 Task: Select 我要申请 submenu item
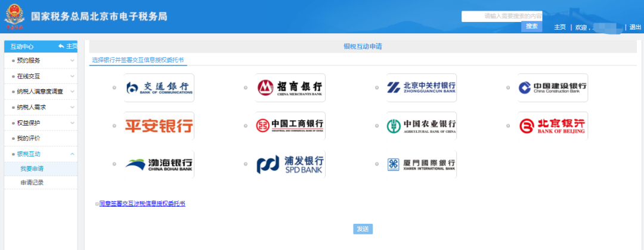(x=41, y=169)
